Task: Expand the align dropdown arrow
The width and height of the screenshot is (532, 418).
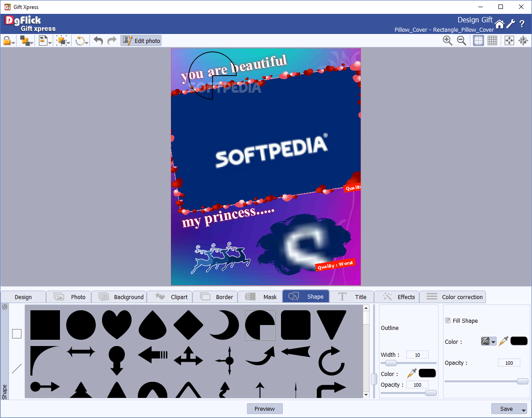Action: (x=50, y=43)
